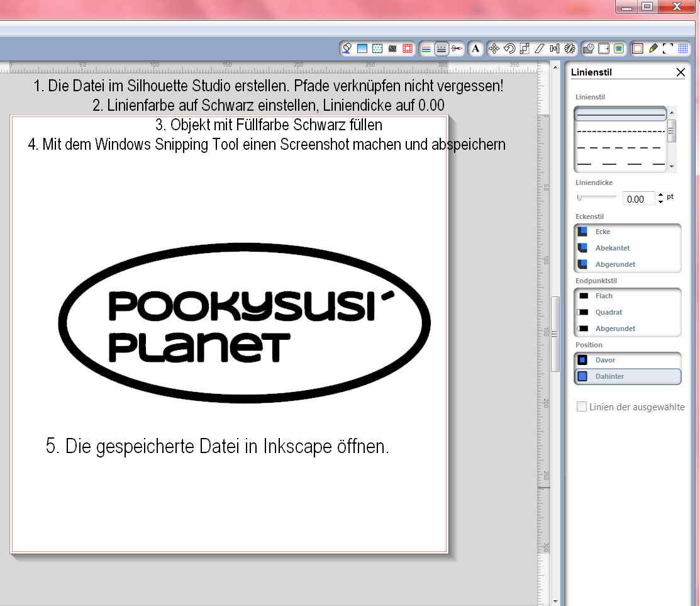Screen dimensions: 700x606
Task: Choose Quadrat endpoint style
Action: [x=628, y=312]
